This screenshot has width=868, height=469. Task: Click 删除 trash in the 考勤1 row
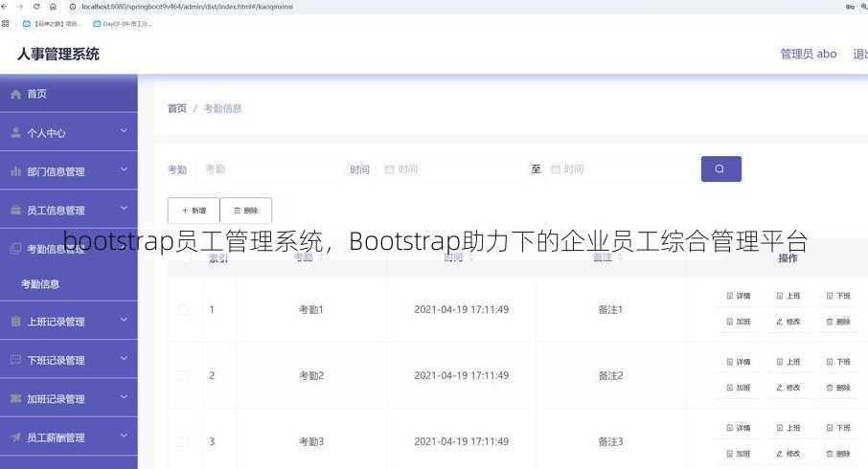[x=838, y=322]
